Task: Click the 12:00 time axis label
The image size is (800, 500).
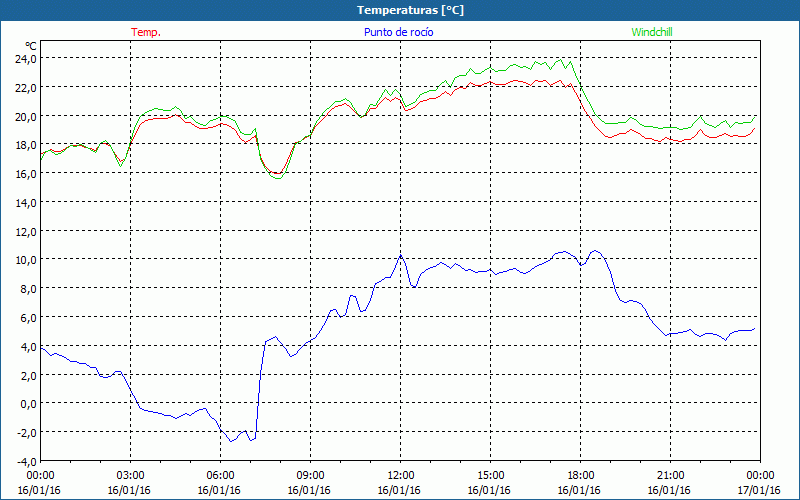Action: coord(401,476)
